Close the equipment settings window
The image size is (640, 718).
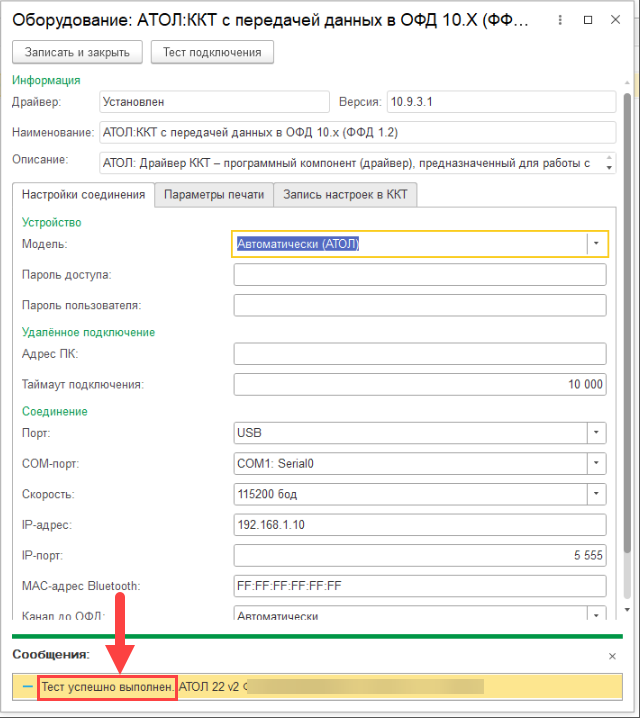[x=615, y=20]
